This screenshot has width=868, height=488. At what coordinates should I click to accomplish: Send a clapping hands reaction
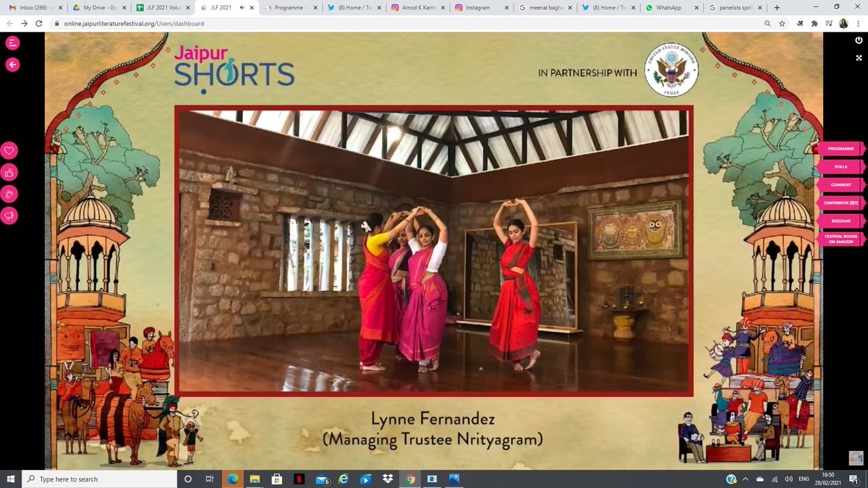[x=9, y=194]
